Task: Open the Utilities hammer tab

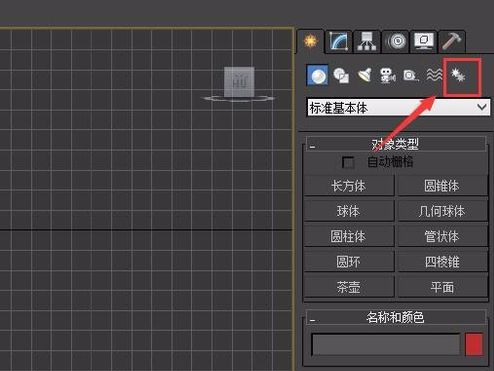Action: pos(452,42)
